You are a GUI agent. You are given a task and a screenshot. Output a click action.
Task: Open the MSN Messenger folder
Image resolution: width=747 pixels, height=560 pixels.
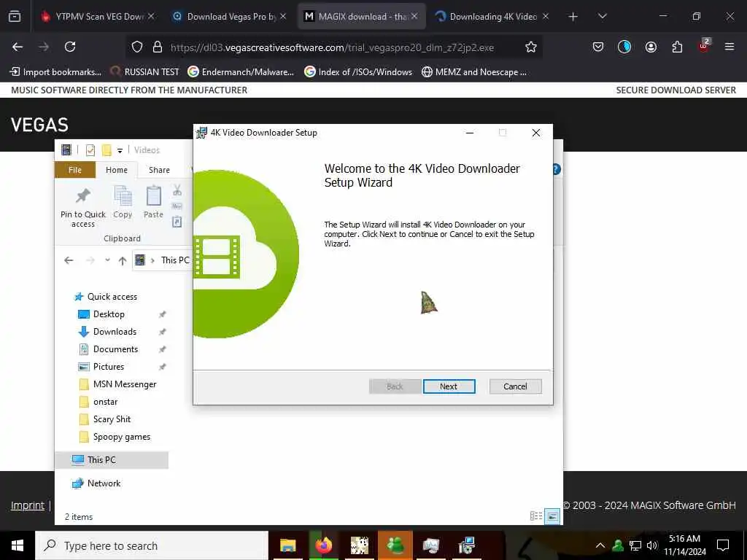[117, 384]
